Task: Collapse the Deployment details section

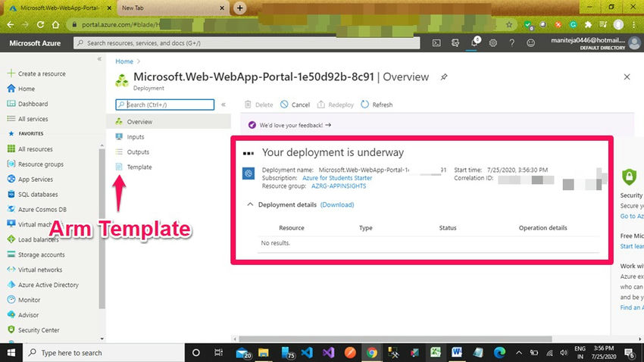Action: tap(250, 204)
